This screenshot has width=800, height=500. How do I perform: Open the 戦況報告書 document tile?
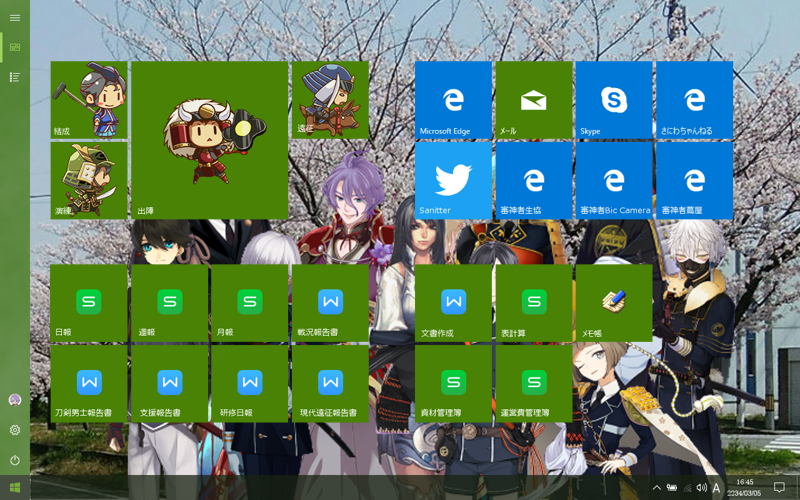pyautogui.click(x=330, y=302)
